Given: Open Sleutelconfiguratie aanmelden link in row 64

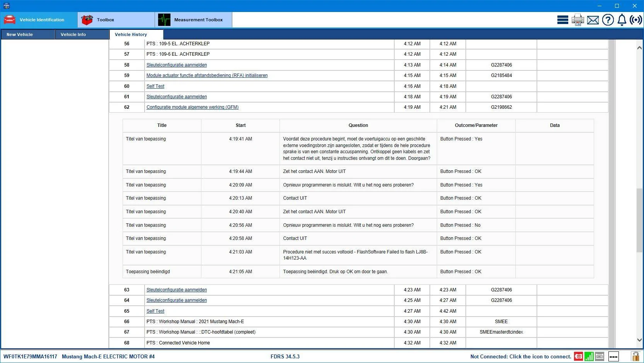Looking at the screenshot, I should 177,300.
